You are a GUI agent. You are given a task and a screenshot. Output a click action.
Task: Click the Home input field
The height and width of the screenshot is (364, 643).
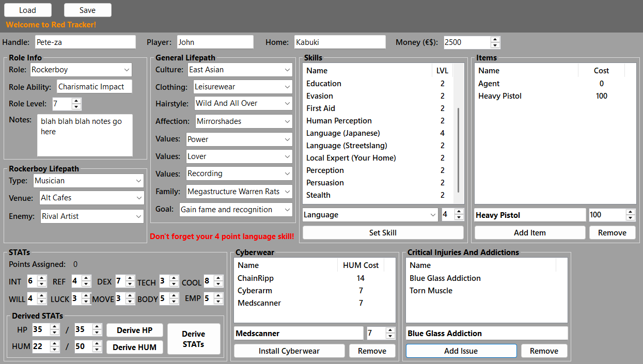(340, 42)
